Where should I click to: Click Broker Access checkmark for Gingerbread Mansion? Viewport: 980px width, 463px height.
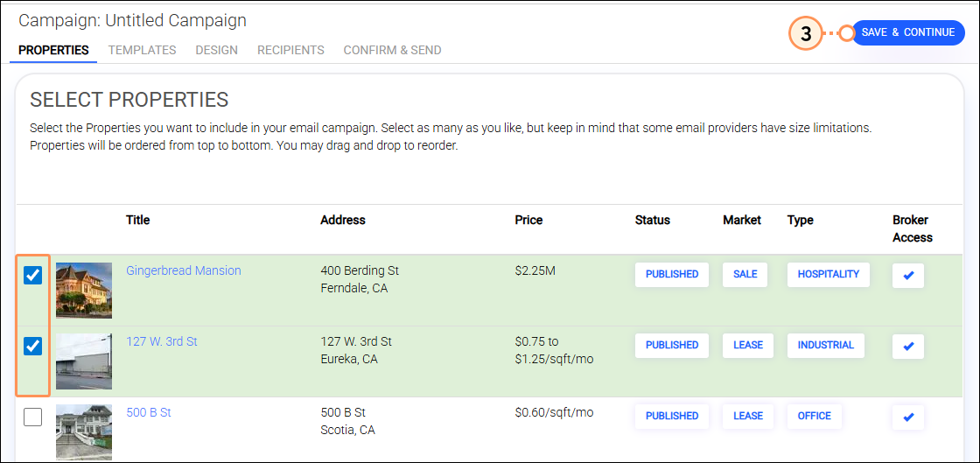[907, 275]
